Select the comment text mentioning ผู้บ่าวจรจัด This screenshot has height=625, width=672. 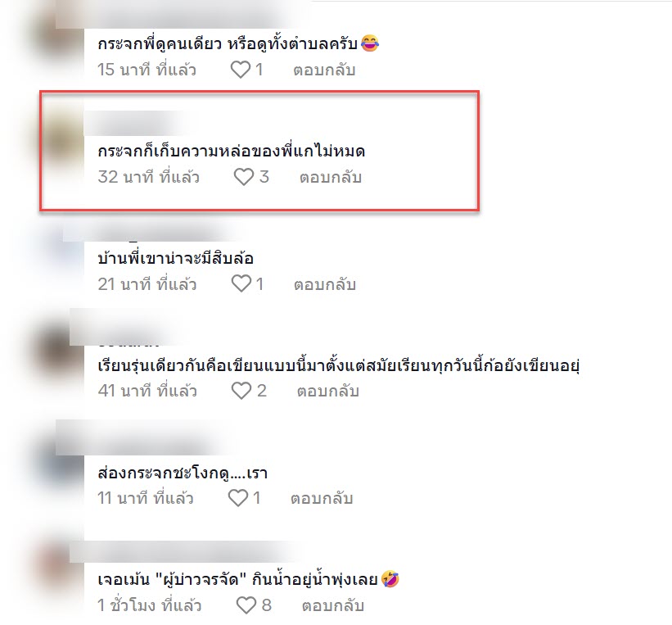click(x=249, y=579)
